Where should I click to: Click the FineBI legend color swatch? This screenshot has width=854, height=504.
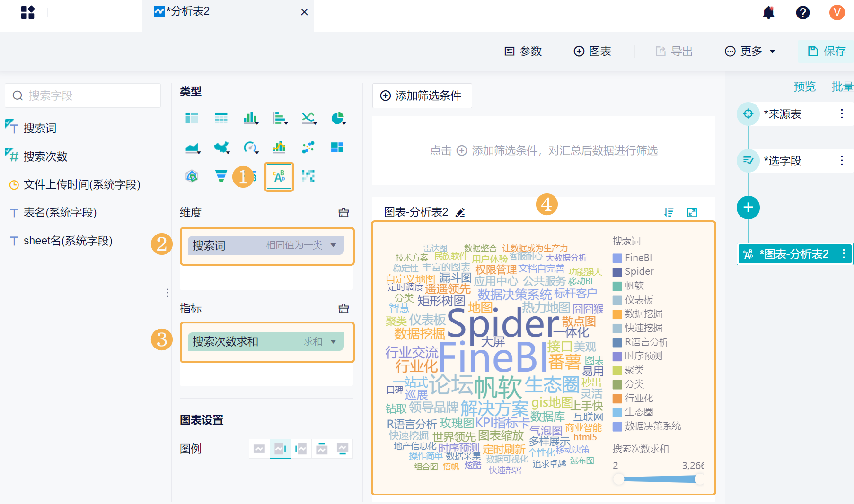[617, 258]
